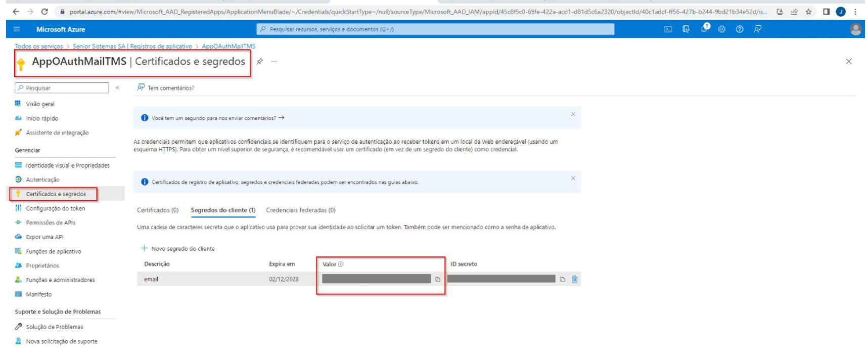Go to Senior Sistemas SA Registros de aplicativo breadcrumb
The height and width of the screenshot is (358, 868).
click(x=132, y=46)
